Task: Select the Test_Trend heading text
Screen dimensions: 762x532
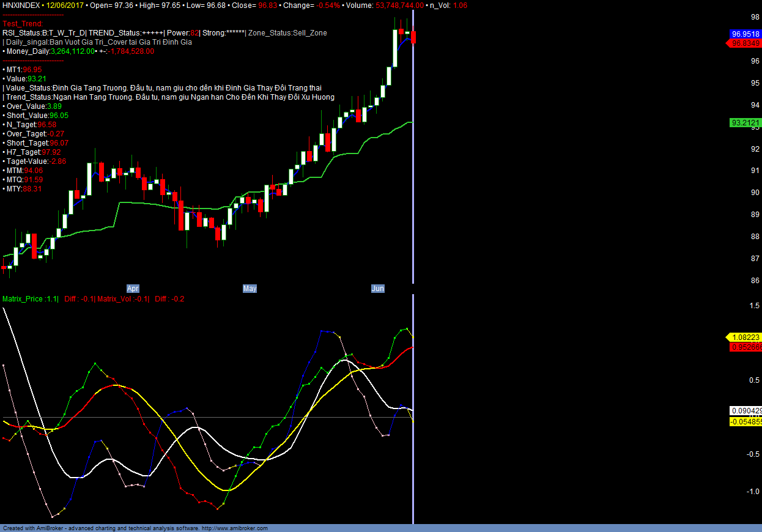Action: point(23,24)
